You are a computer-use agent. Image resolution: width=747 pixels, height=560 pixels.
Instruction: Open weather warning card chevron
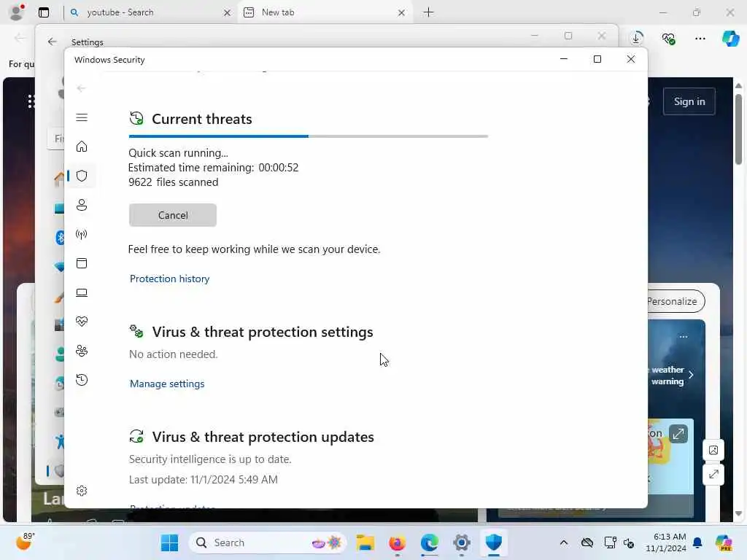click(x=691, y=375)
